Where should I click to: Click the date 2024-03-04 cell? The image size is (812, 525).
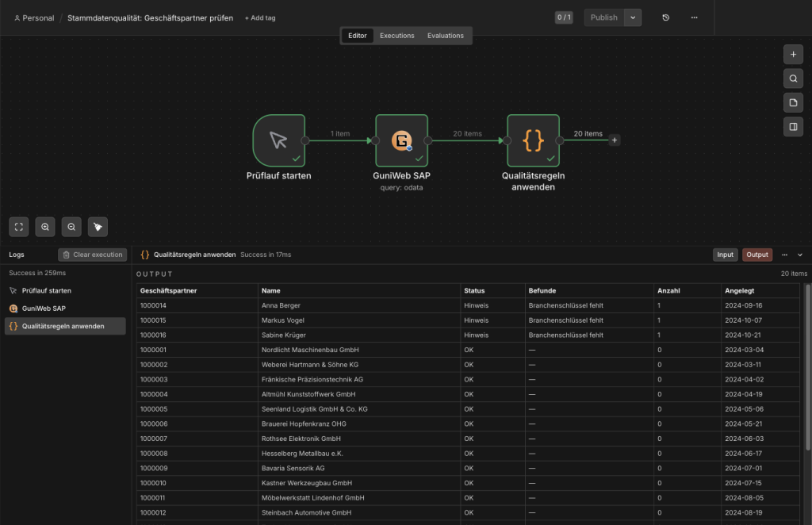(760, 350)
